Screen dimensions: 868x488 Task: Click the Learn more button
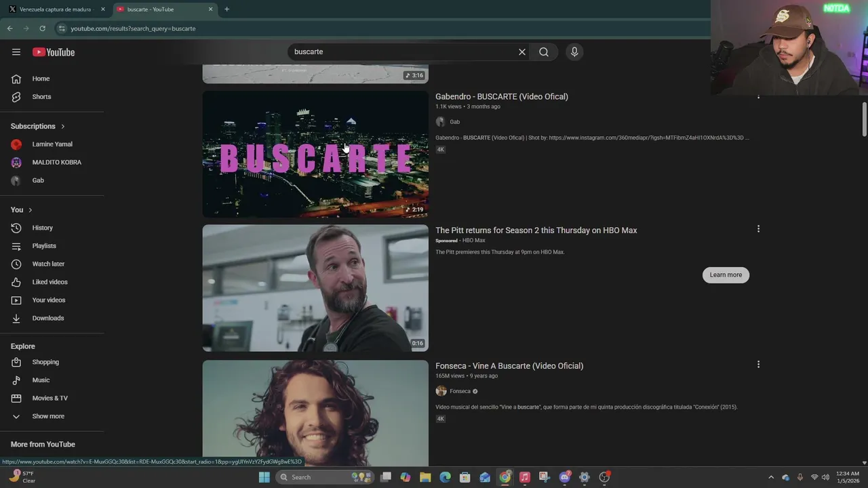(x=726, y=274)
